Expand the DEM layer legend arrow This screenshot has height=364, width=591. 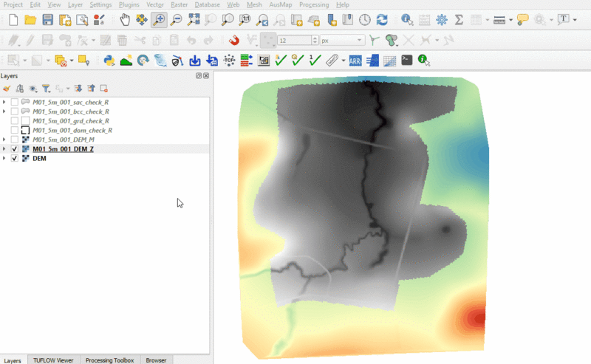click(x=4, y=159)
